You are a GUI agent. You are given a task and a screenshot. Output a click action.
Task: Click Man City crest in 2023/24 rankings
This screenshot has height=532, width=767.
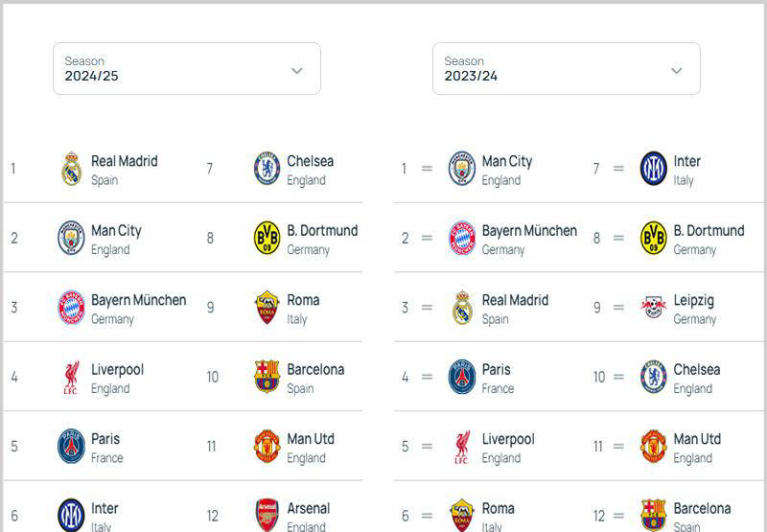tap(462, 169)
